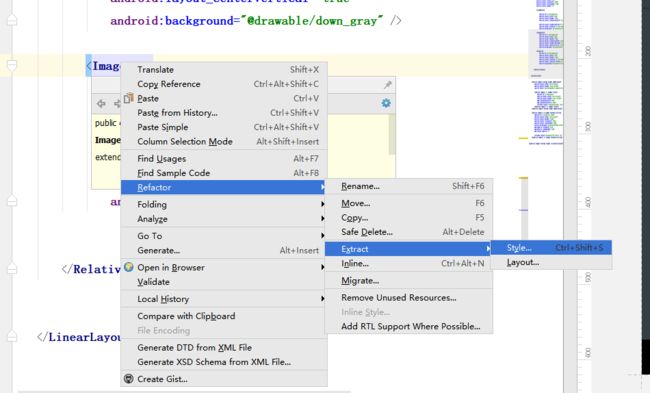
Task: Select Generate XSD Schema from XML File
Action: point(224,361)
